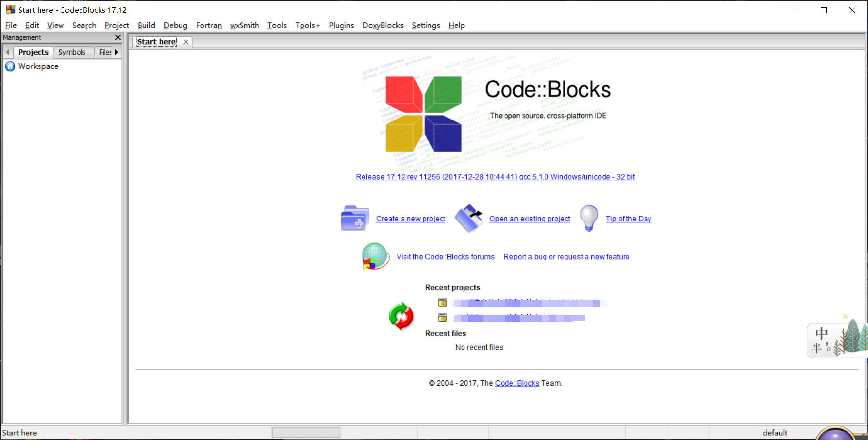Switch to the Symbols tab

coord(73,52)
